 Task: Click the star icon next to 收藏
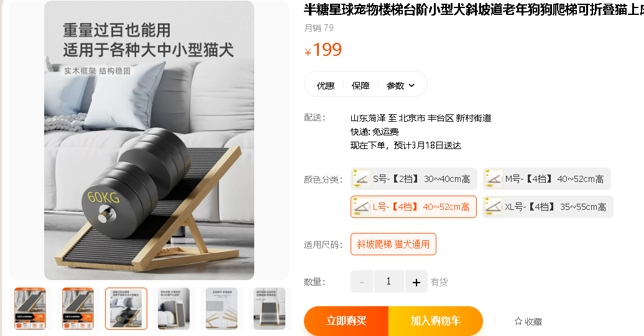click(518, 321)
